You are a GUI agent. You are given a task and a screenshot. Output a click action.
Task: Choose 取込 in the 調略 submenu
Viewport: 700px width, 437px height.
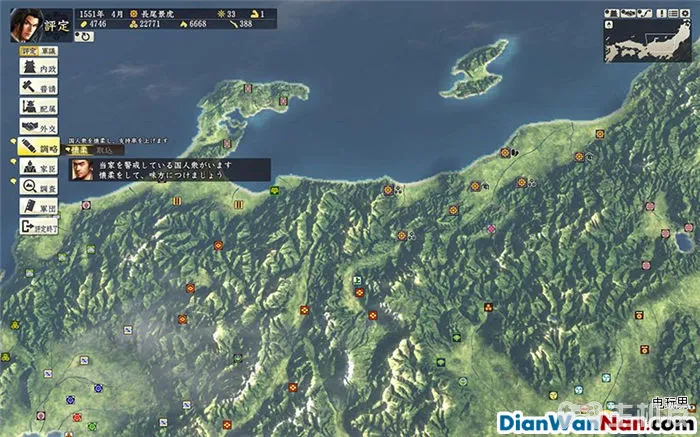[104, 150]
